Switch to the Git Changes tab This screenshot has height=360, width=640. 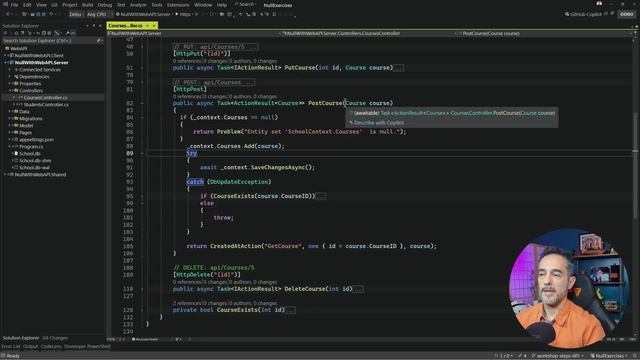[55, 338]
